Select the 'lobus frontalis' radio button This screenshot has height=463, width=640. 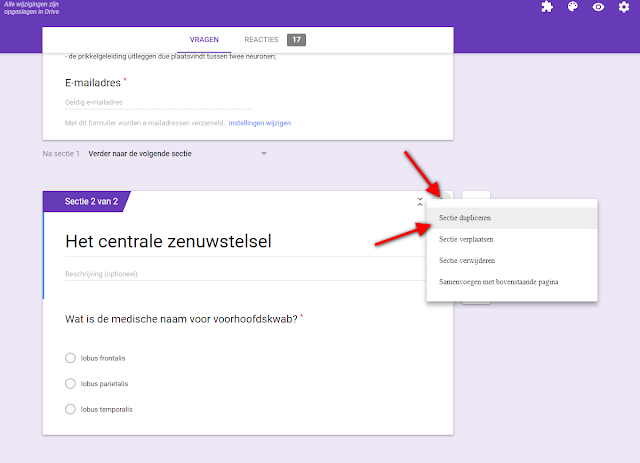70,358
